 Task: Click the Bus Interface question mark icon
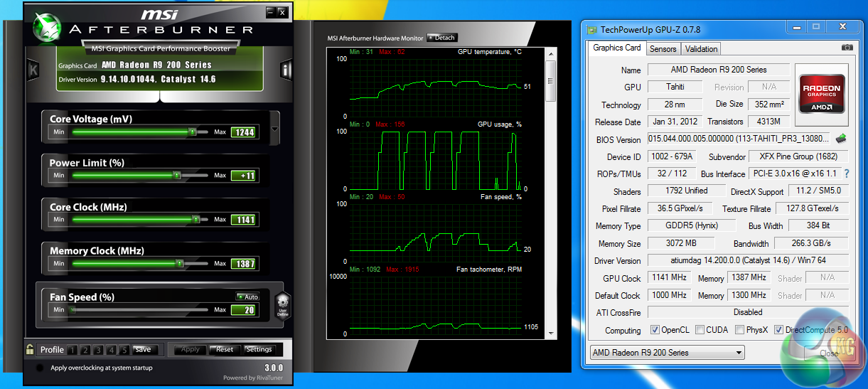(847, 174)
